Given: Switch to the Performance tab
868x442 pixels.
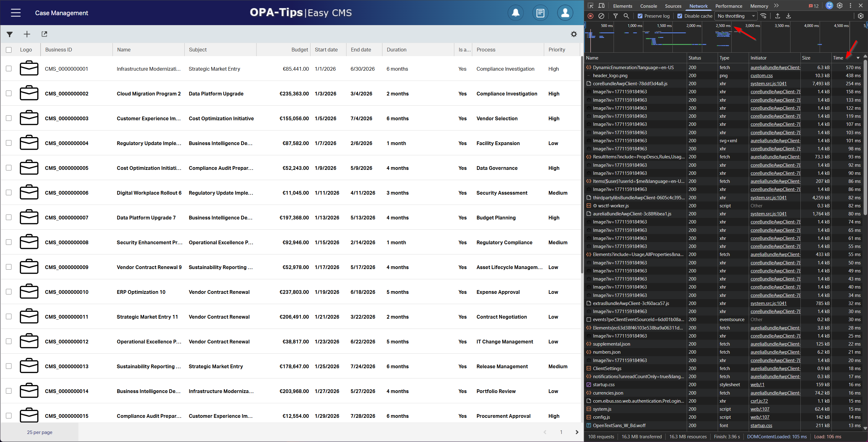Looking at the screenshot, I should [729, 6].
